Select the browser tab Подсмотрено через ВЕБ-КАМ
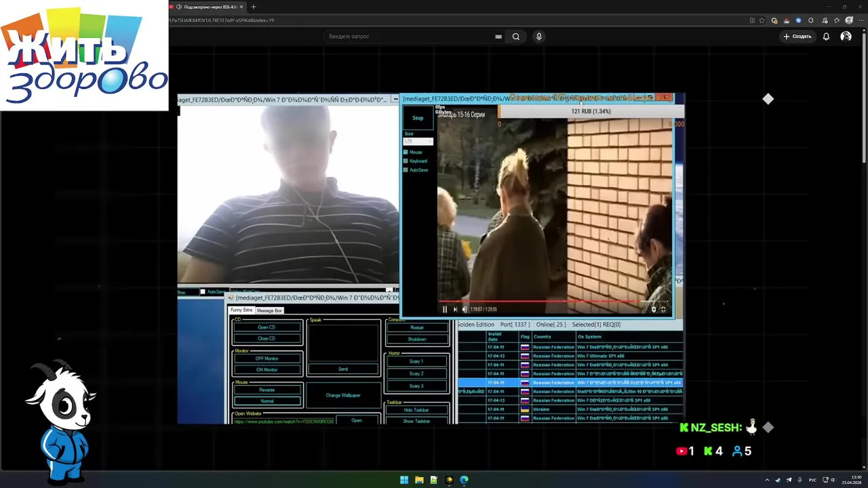Viewport: 868px width, 488px height. coord(207,7)
